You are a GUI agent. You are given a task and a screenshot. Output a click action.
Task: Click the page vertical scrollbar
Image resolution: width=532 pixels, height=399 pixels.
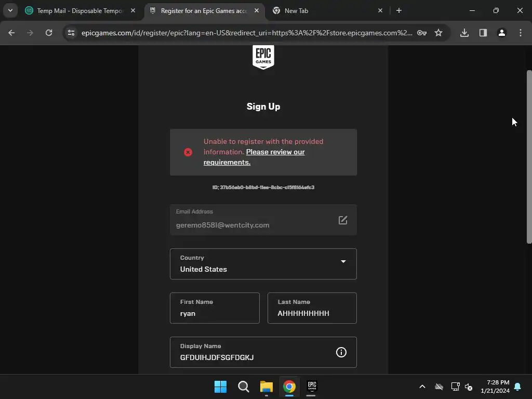pos(529,157)
